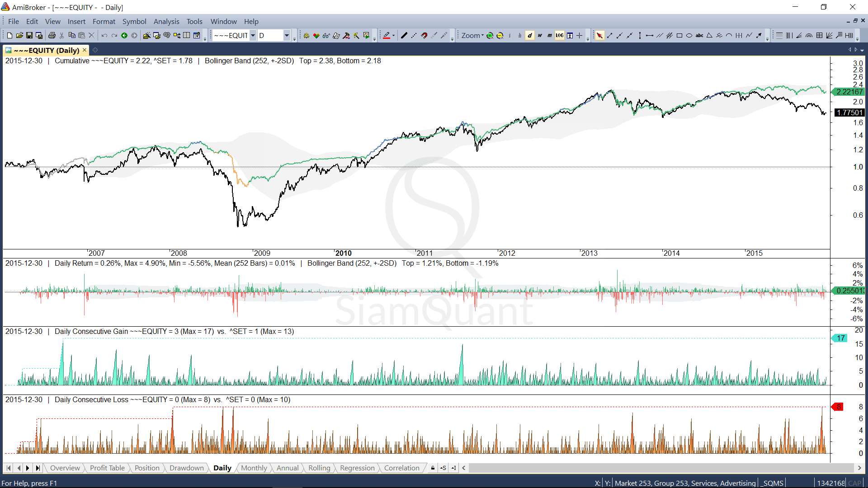Screen dimensions: 868x488
Task: Select the abc text tool
Action: click(x=699, y=36)
